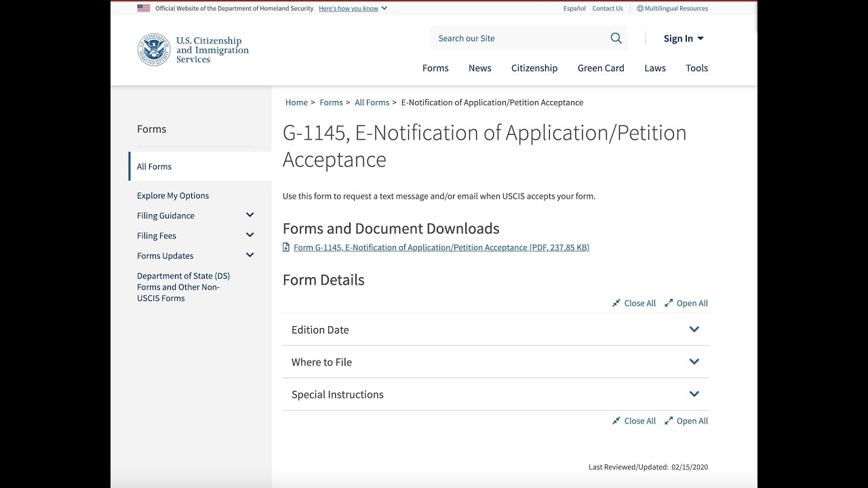
Task: Open the Citizenship navigation menu
Action: tap(534, 68)
